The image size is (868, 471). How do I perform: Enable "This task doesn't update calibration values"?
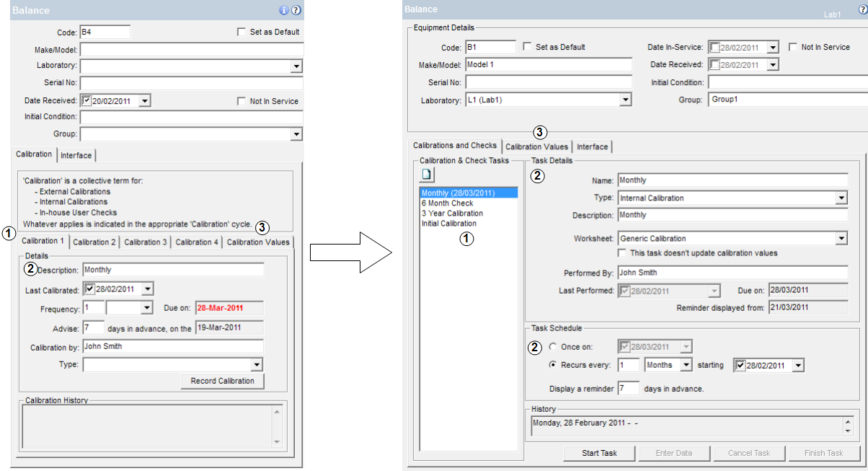point(623,253)
